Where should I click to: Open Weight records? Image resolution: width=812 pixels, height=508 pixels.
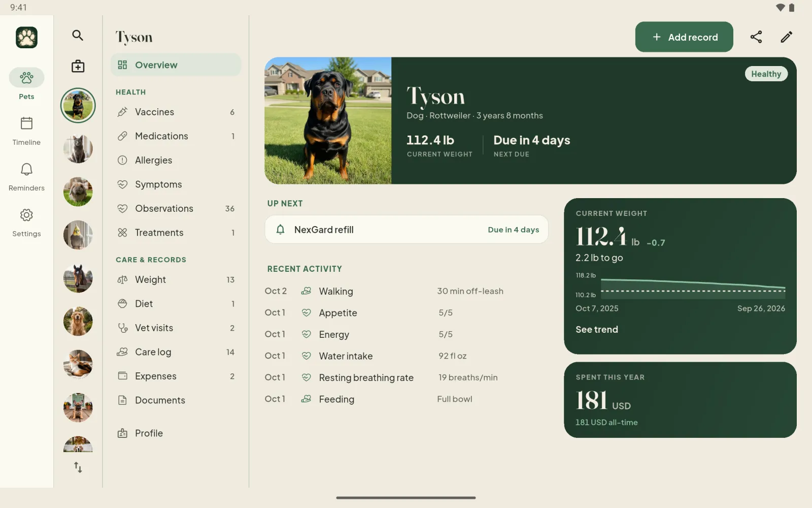176,279
